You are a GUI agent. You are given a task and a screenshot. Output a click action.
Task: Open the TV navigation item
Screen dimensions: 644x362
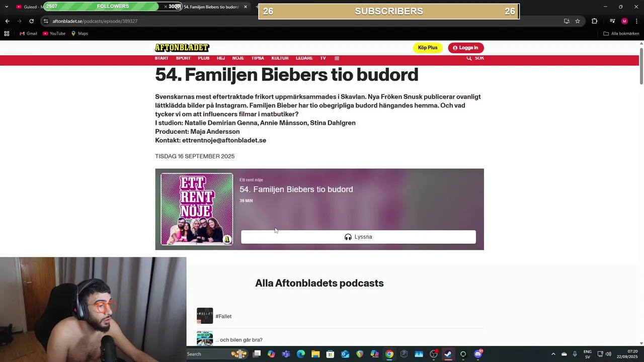[323, 58]
